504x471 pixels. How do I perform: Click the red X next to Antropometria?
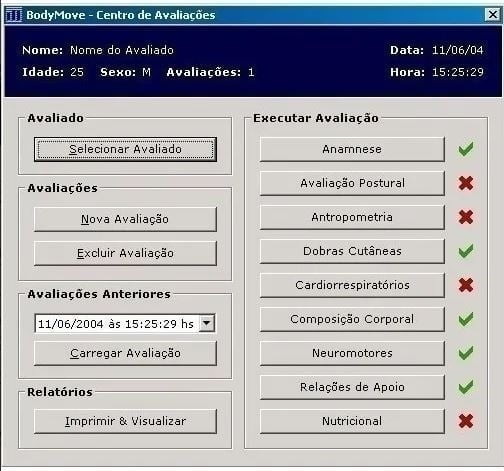coord(466,217)
